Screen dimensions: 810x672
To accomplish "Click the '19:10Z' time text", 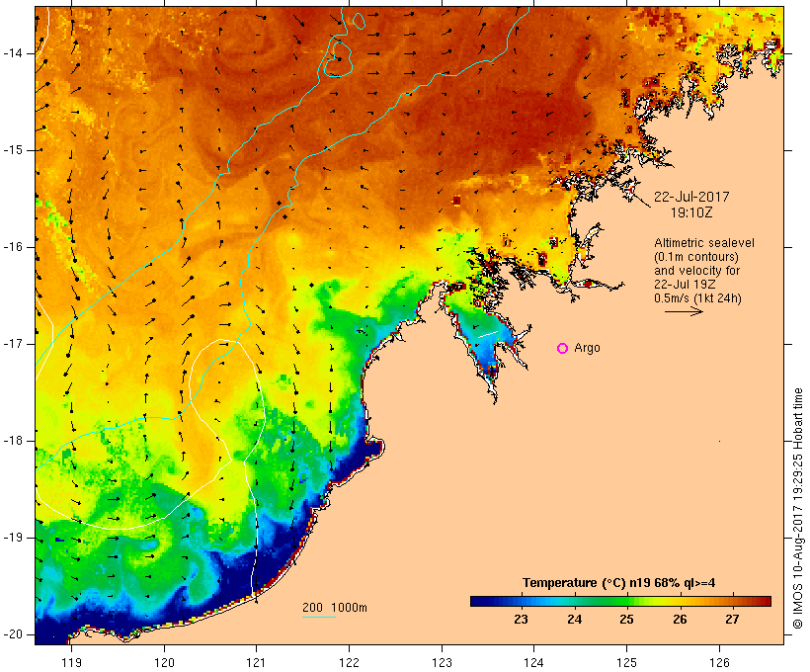I will coord(691,212).
